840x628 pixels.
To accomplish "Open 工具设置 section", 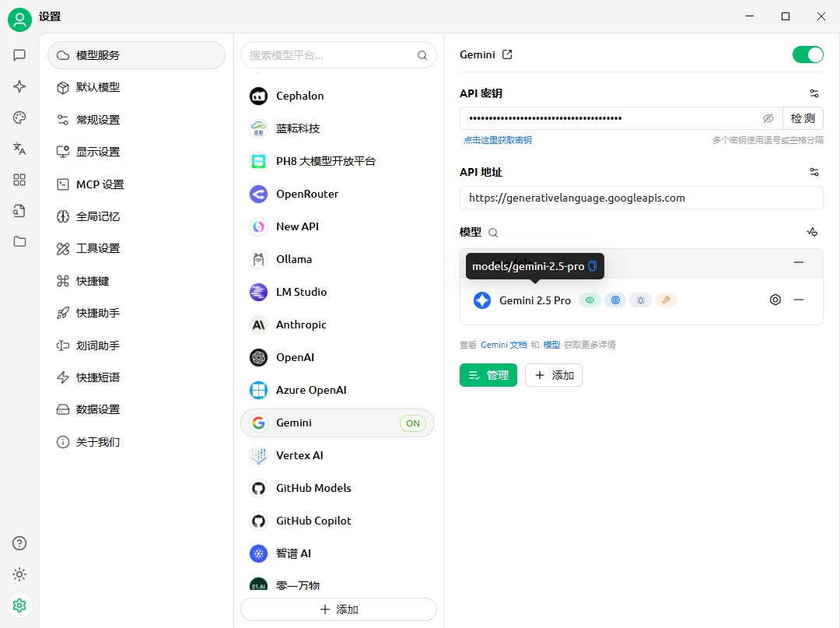I will coord(136,248).
